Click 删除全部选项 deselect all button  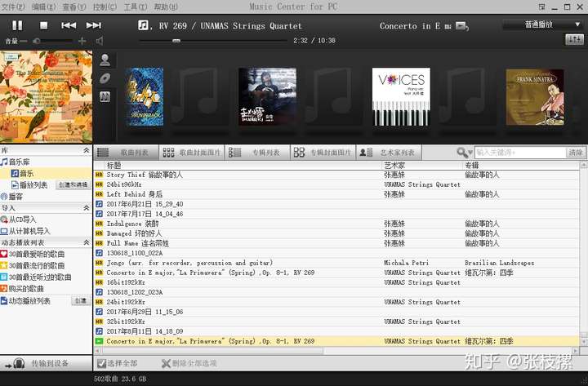189,363
